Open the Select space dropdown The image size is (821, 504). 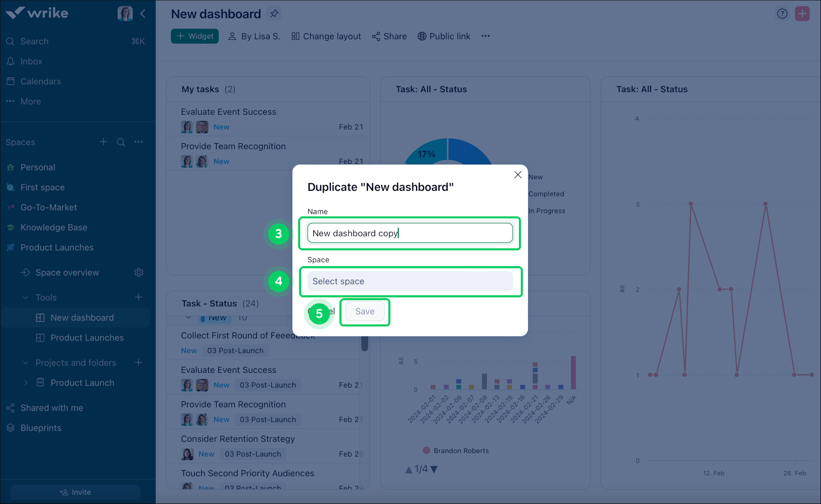tap(409, 281)
